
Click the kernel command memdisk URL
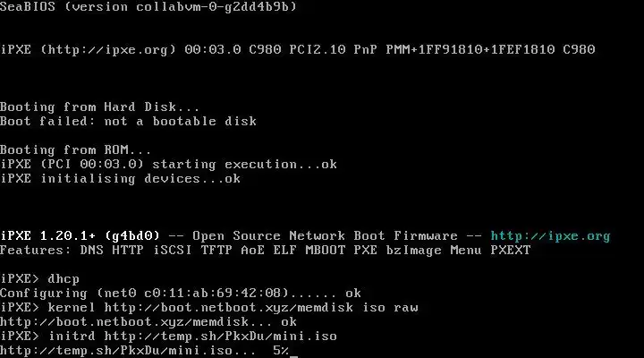[x=228, y=308]
